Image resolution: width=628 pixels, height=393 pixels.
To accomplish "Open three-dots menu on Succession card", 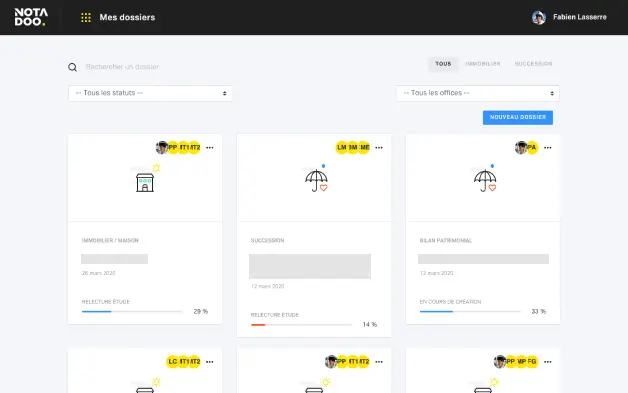I will (x=379, y=148).
